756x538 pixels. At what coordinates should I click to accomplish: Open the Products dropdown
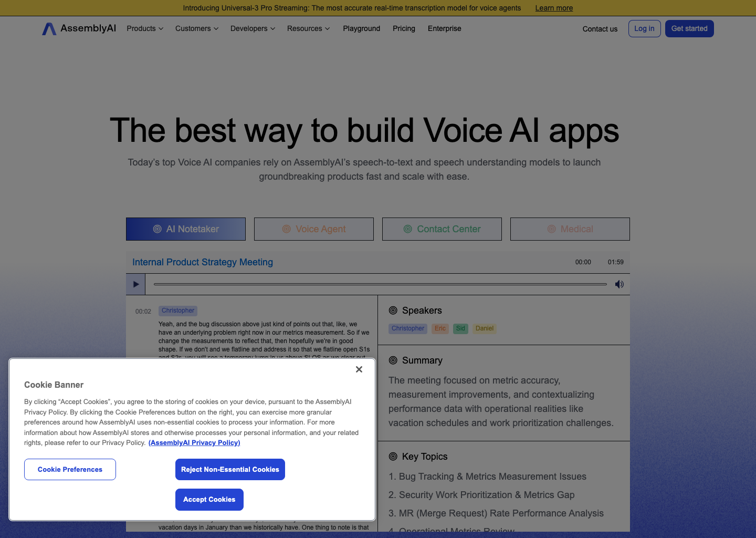(x=144, y=28)
